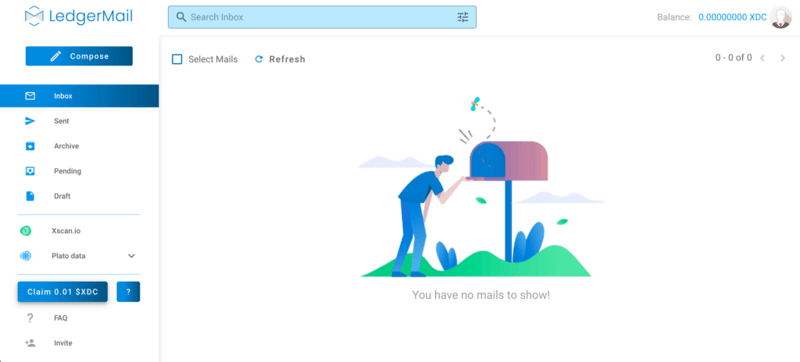The image size is (800, 362).
Task: Go to the next page arrow
Action: [x=783, y=58]
